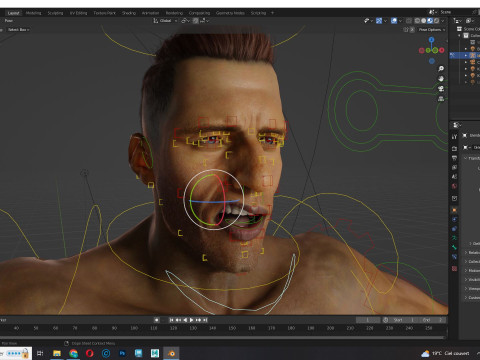Select solid viewport shading
The width and height of the screenshot is (480, 360).
(423, 21)
